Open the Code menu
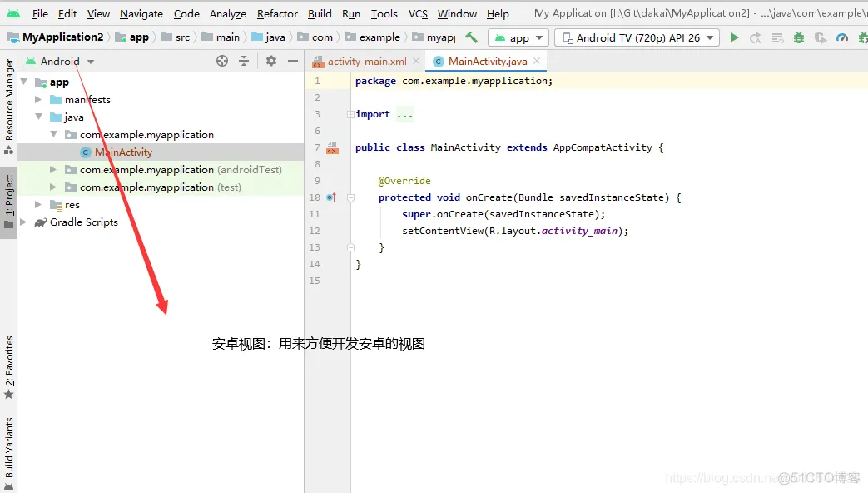The height and width of the screenshot is (493, 868). [x=186, y=14]
